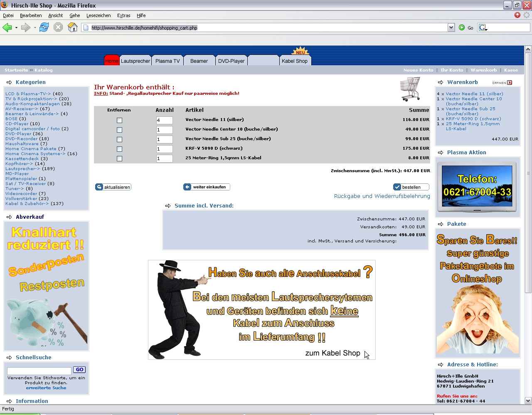Click the red Home tab
The width and height of the screenshot is (532, 415).
112,61
